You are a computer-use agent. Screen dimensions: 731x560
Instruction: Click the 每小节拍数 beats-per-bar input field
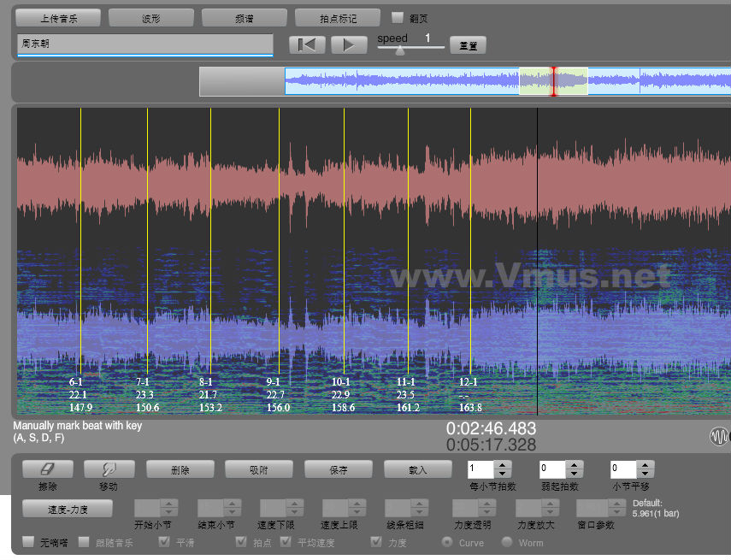pyautogui.click(x=480, y=469)
